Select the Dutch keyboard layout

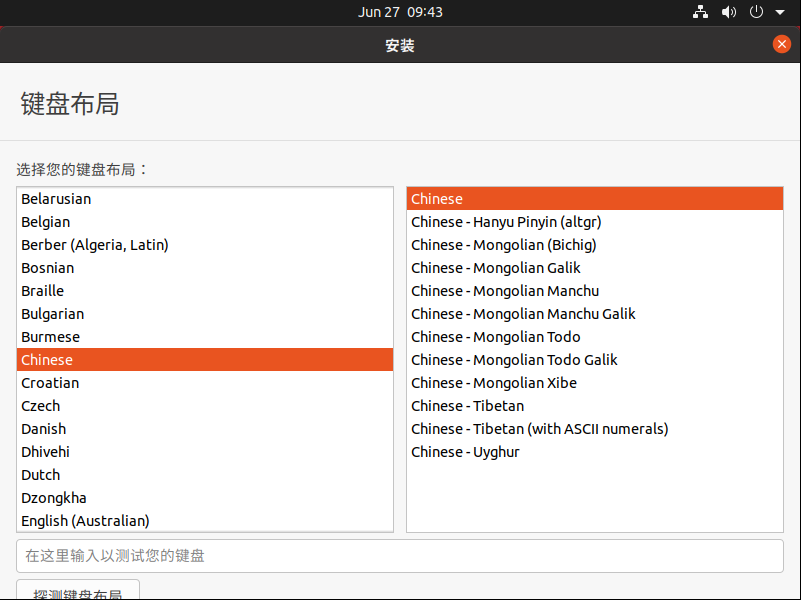(41, 475)
